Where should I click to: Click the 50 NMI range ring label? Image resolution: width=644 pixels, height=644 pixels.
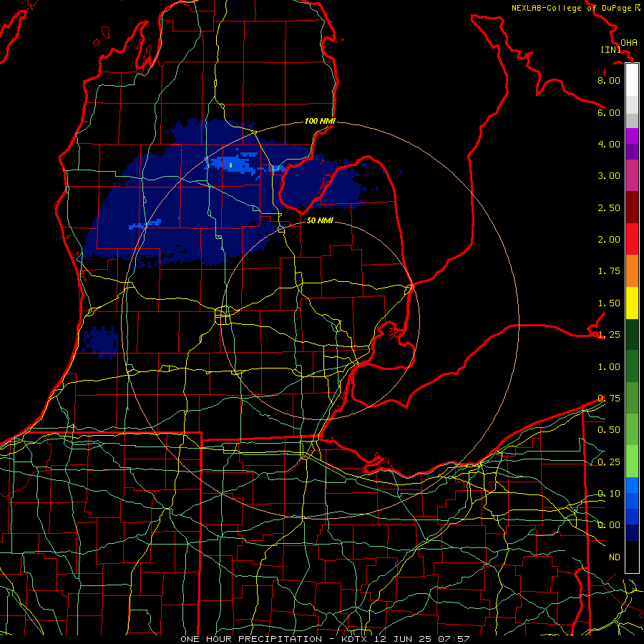coord(320,220)
